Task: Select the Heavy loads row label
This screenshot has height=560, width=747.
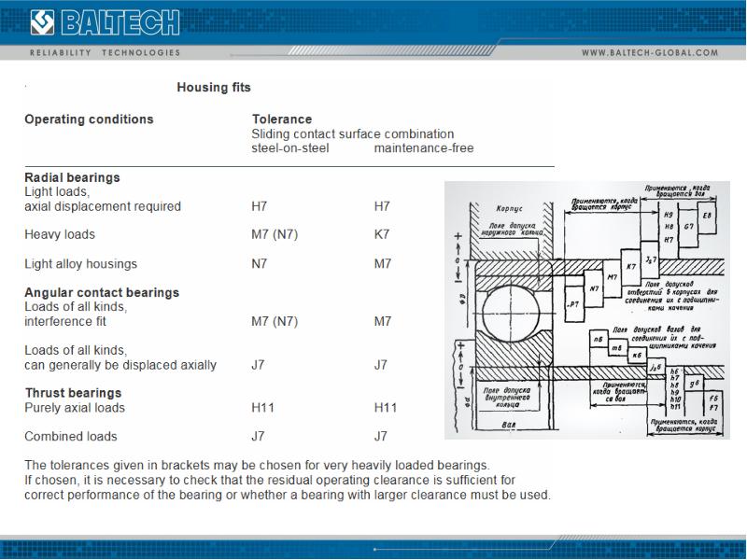Action: point(60,234)
